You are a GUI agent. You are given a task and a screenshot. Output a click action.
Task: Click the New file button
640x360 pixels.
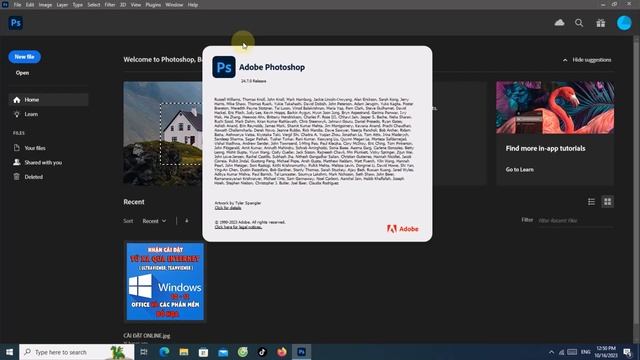pyautogui.click(x=24, y=57)
